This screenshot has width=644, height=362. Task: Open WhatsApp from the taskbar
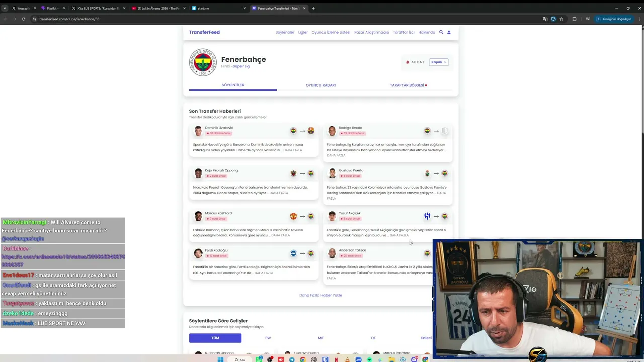[x=259, y=359]
